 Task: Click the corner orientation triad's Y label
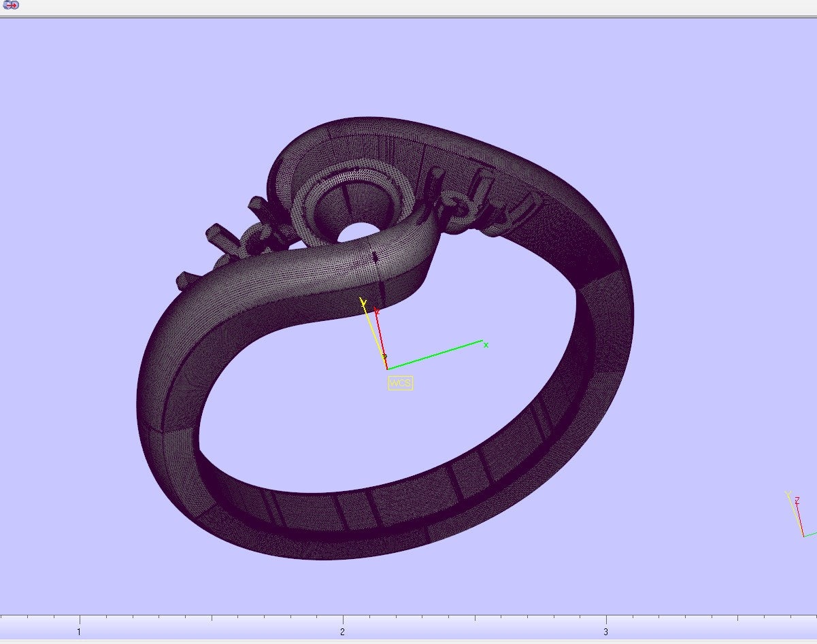788,494
